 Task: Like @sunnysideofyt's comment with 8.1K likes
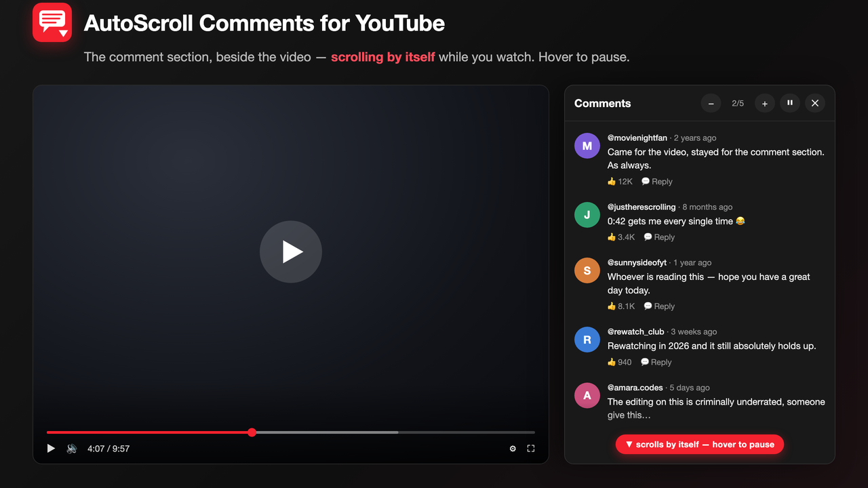click(621, 306)
